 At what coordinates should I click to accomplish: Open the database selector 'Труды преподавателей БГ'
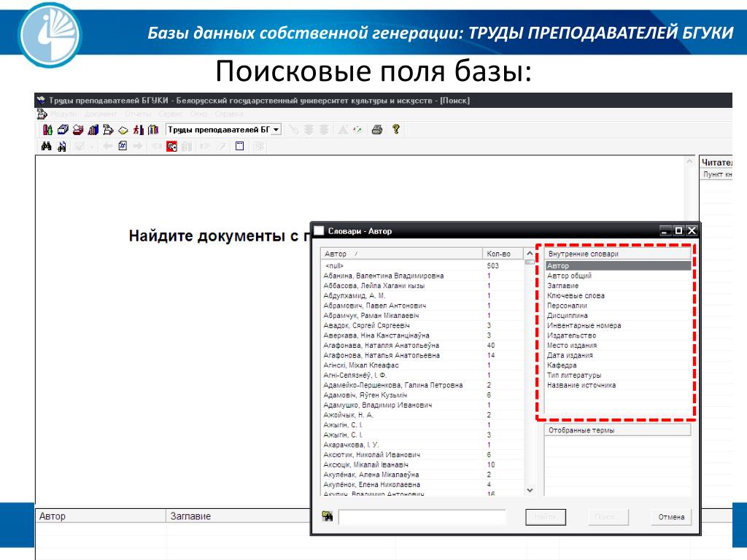[x=223, y=130]
